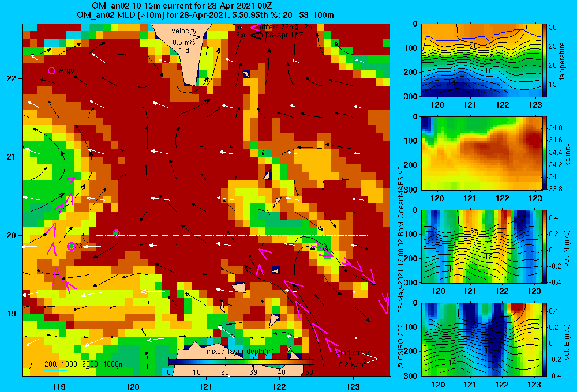This screenshot has height=392, width=577.
Task: Click the "34.8" tick on the salinity scale
Action: point(556,127)
